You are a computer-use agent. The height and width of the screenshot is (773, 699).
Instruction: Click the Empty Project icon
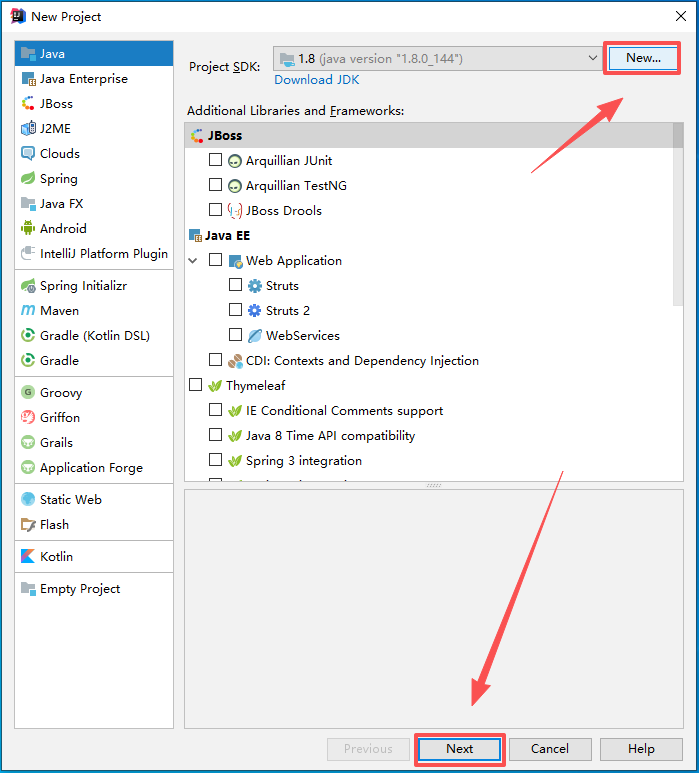[x=28, y=589]
